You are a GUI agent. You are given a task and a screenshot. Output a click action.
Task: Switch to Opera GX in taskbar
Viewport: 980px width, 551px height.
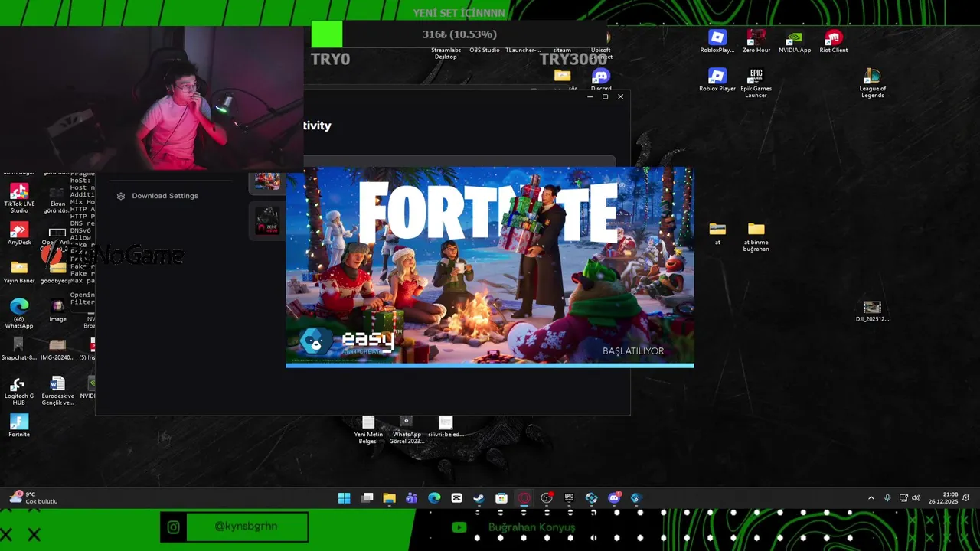coord(524,498)
